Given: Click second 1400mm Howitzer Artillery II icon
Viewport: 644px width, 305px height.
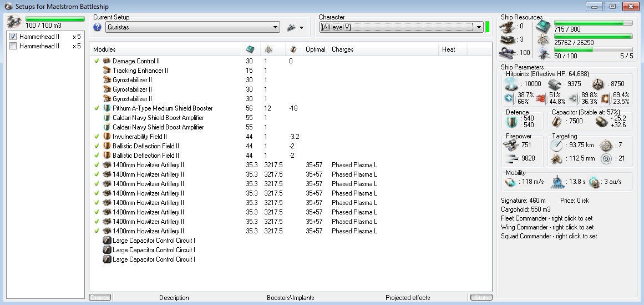Looking at the screenshot, I should pos(107,174).
